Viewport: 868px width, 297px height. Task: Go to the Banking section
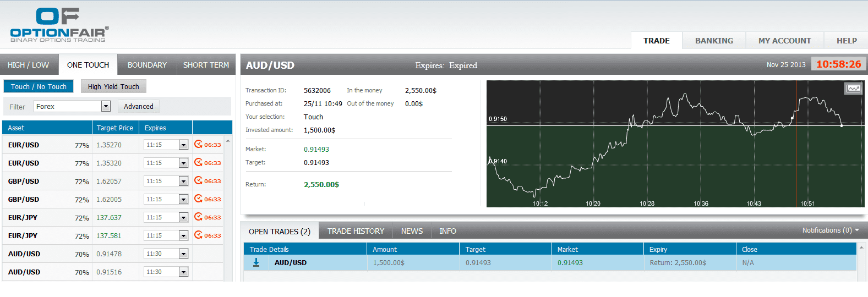(x=714, y=41)
